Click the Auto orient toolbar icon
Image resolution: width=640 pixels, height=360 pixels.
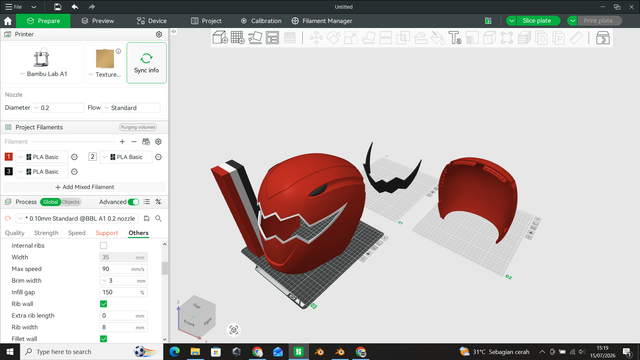pyautogui.click(x=255, y=38)
